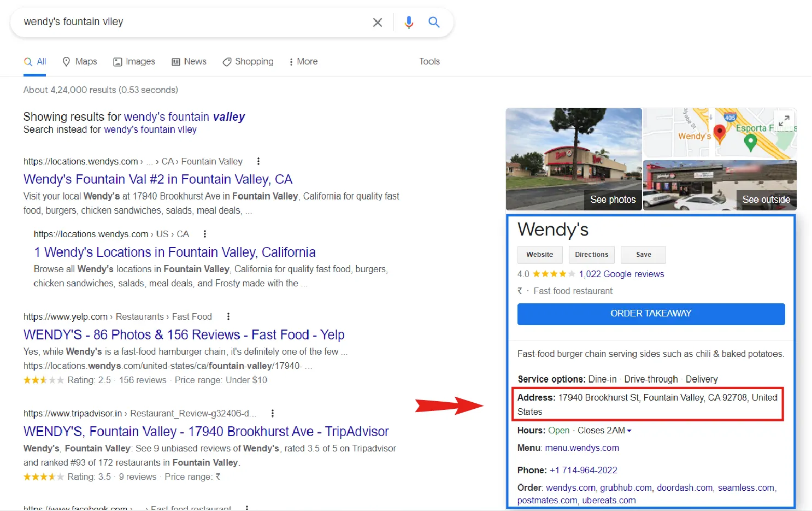Search instead for "wendy's fountain vlley"
The image size is (812, 511).
[150, 130]
